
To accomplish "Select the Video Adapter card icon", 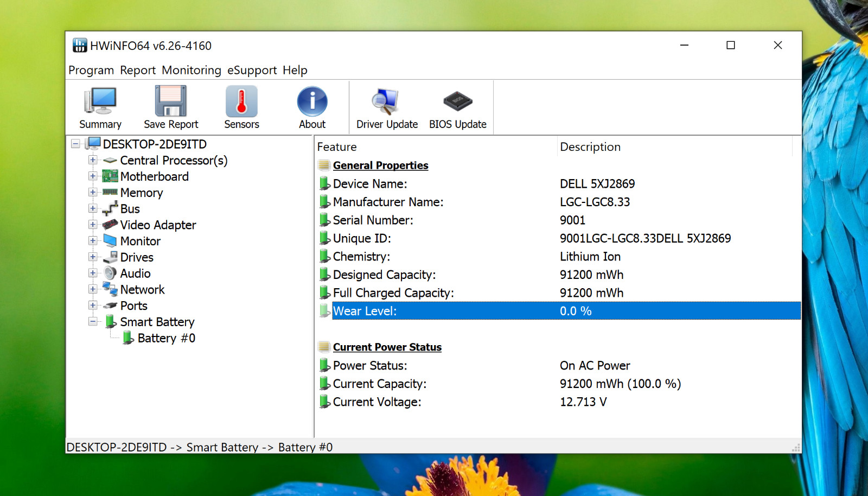I will coord(110,224).
